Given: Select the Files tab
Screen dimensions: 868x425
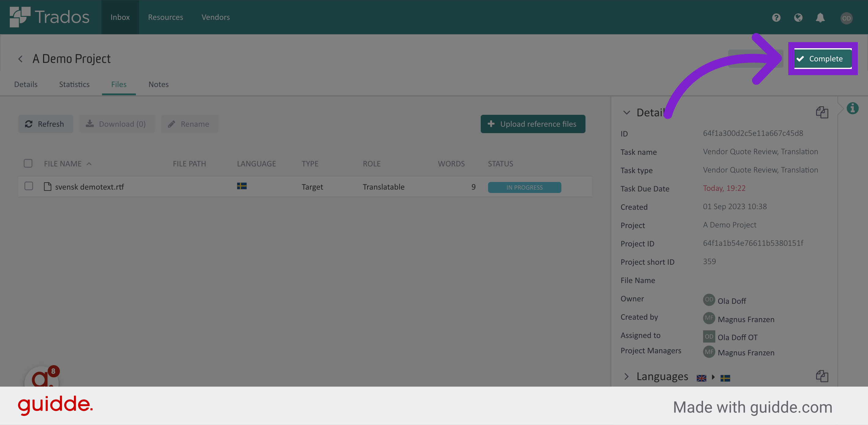Looking at the screenshot, I should (119, 84).
